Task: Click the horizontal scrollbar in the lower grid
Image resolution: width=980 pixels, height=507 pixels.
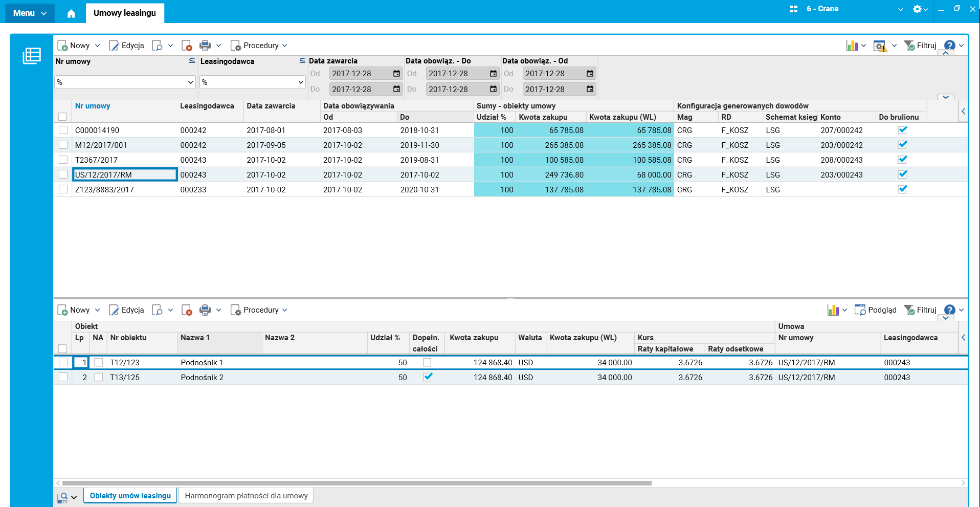Action: coord(357,483)
